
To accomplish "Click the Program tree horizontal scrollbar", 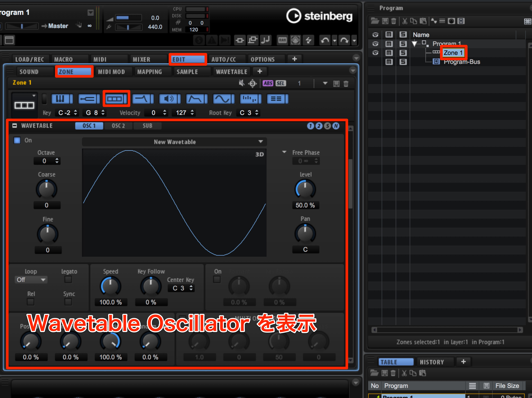I will click(x=447, y=330).
